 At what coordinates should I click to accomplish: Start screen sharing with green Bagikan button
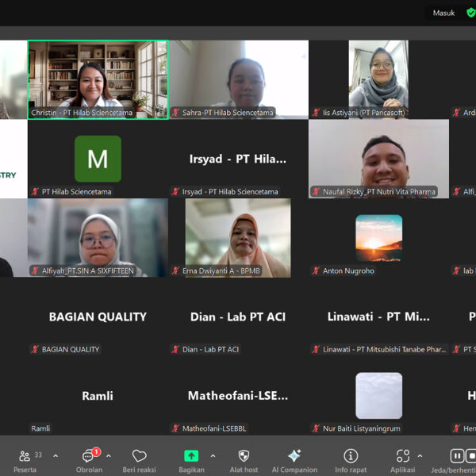click(191, 456)
